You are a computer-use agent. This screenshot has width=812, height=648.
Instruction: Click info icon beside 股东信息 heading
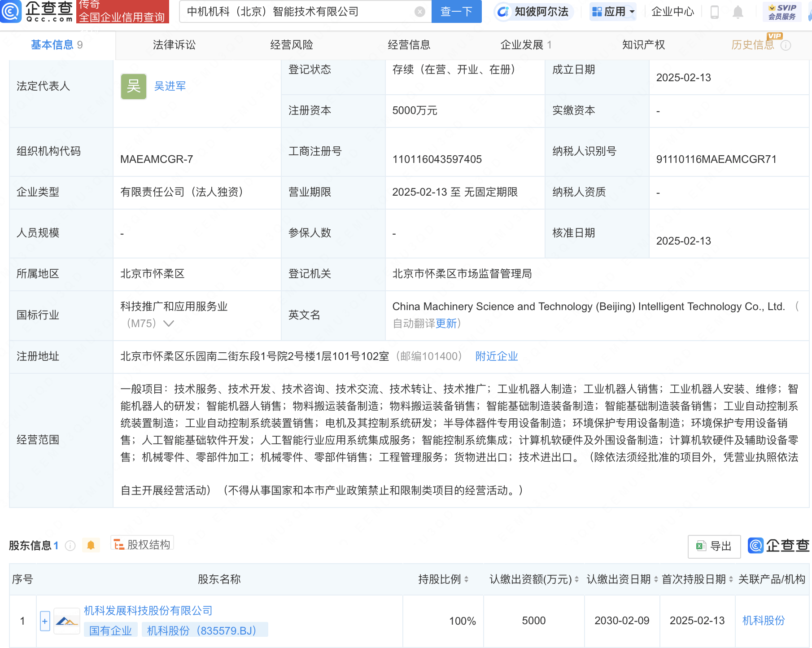(x=70, y=545)
